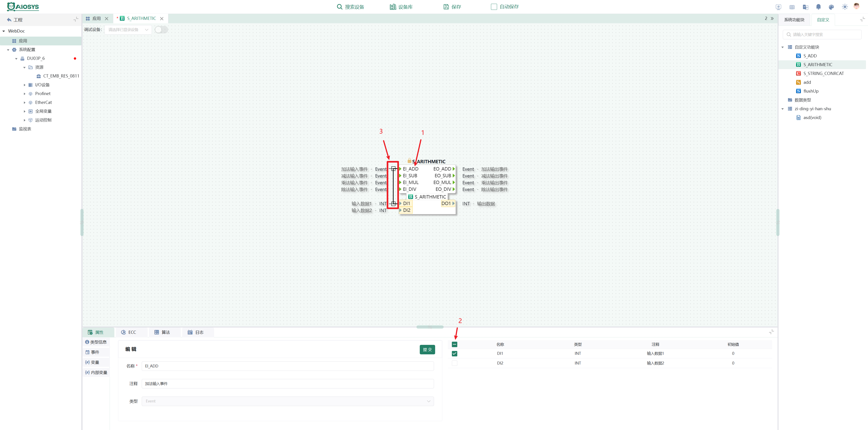Expand the Profinet node
The width and height of the screenshot is (868, 430).
[x=24, y=93]
